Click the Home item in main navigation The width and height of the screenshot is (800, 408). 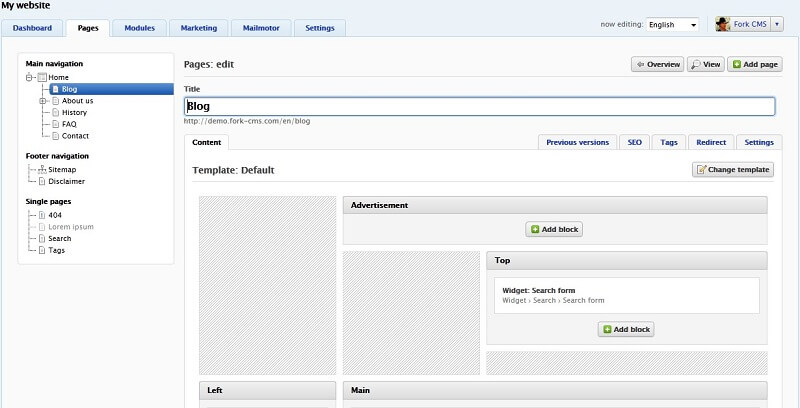(58, 78)
